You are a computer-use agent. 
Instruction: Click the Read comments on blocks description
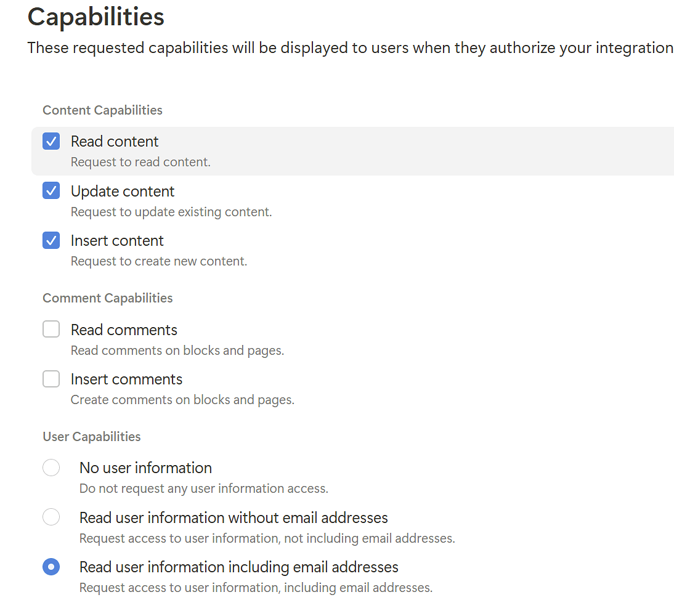click(177, 350)
